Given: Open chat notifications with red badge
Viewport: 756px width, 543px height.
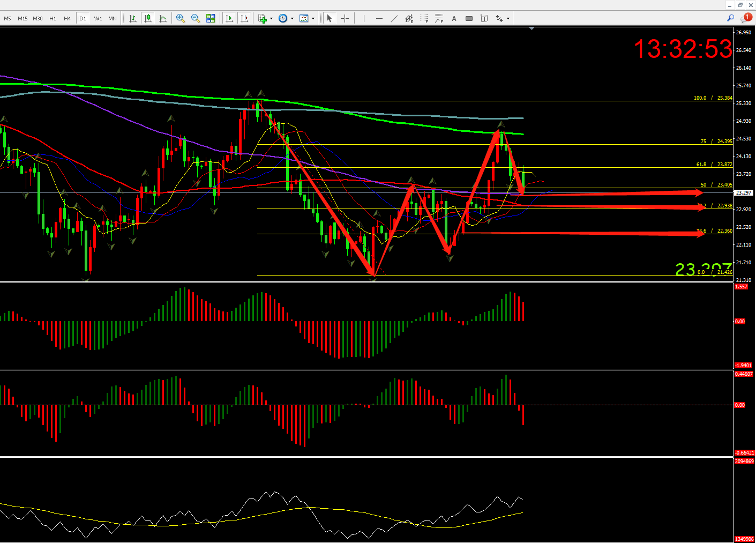Looking at the screenshot, I should [x=746, y=18].
